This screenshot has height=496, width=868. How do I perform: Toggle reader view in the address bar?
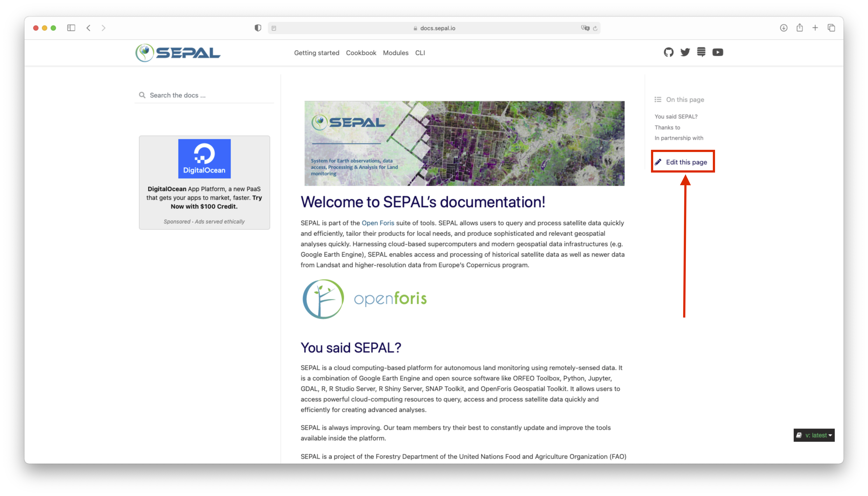click(x=274, y=28)
